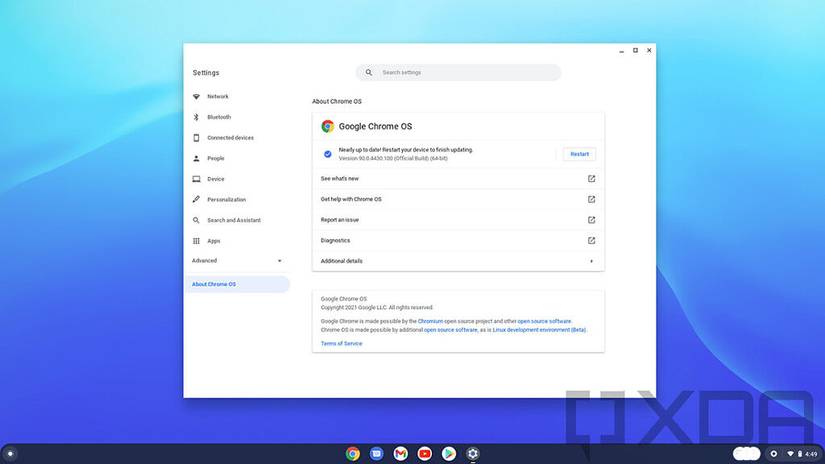
Task: Select Connected devices in sidebar
Action: point(237,138)
